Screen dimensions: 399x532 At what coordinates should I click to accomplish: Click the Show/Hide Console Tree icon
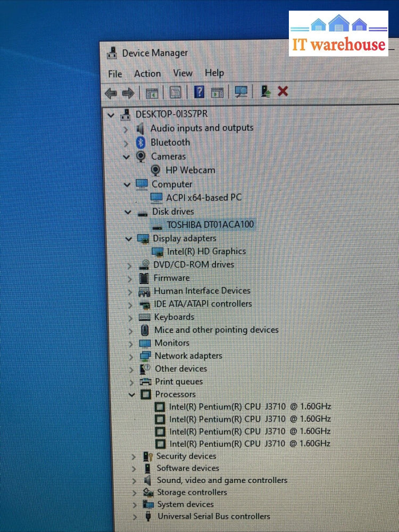pyautogui.click(x=152, y=93)
